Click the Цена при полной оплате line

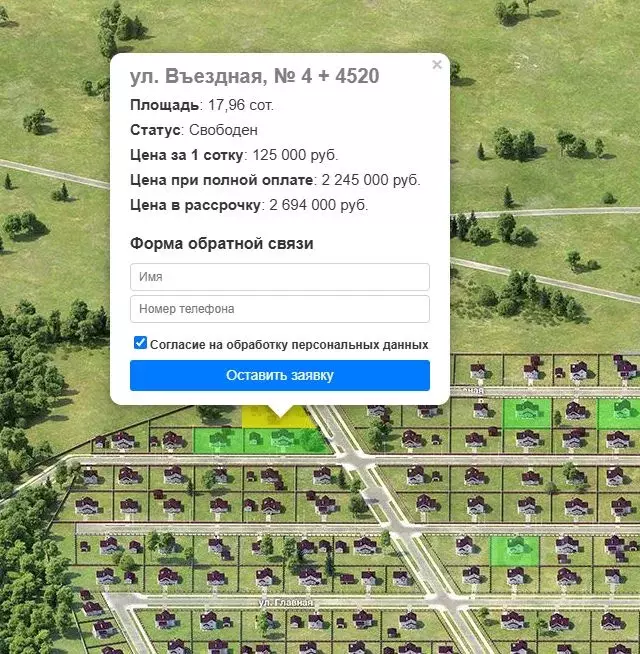[x=275, y=180]
